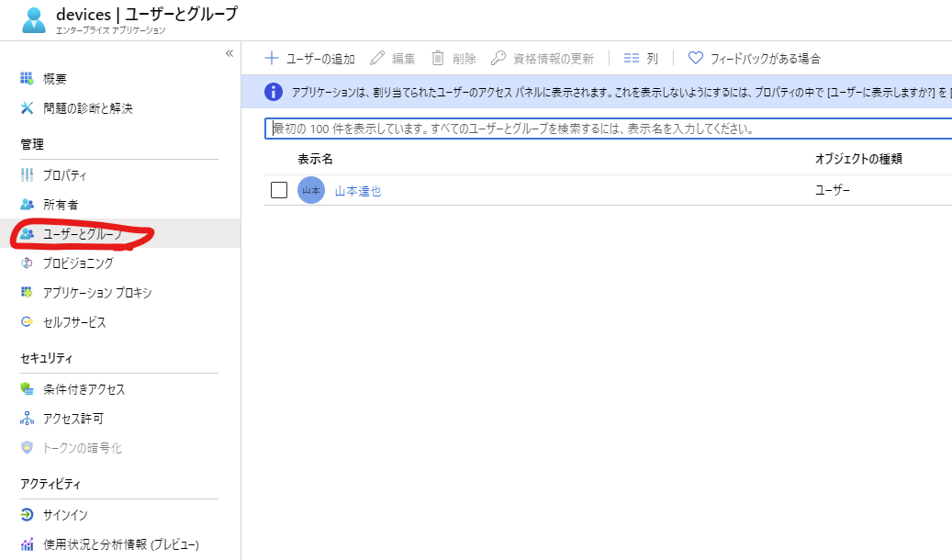The width and height of the screenshot is (952, 560).
Task: Click the アクティビティ section heading
Action: click(50, 484)
